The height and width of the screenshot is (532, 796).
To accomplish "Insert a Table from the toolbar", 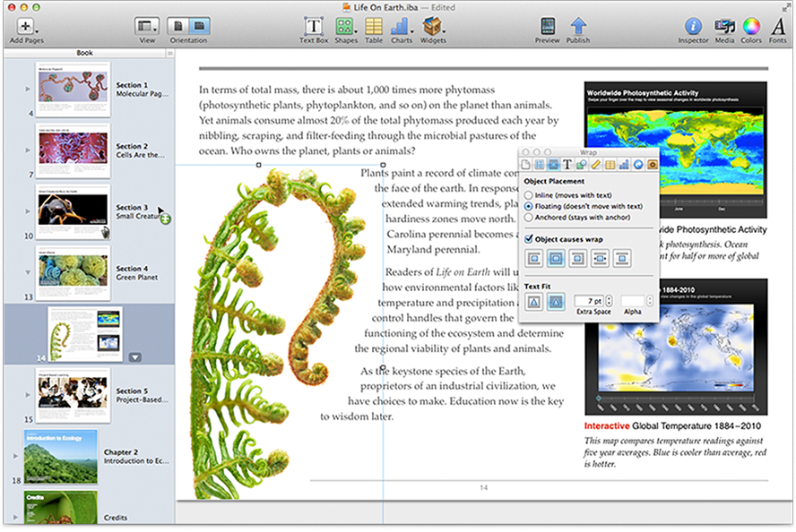I will [373, 27].
